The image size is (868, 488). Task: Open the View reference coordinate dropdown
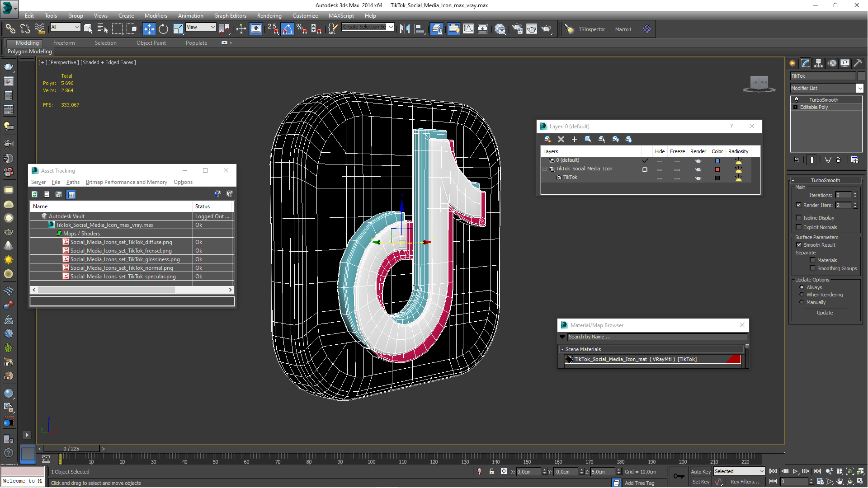201,27
